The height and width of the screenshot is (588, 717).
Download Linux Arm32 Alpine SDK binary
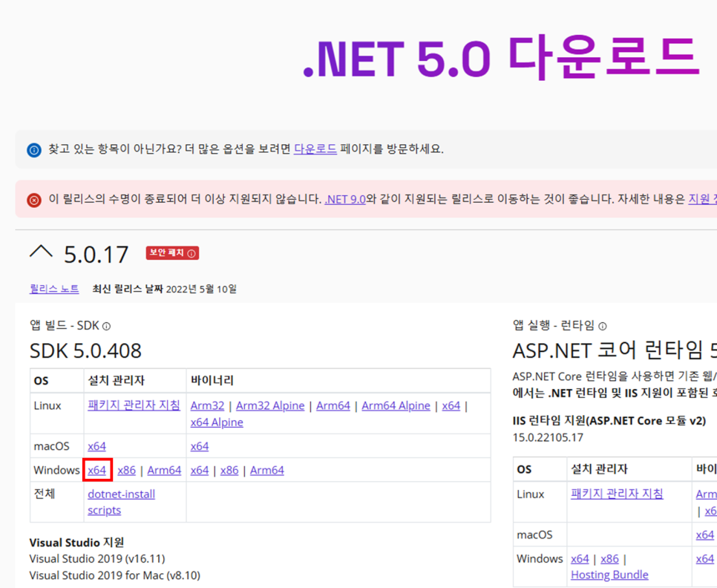(x=269, y=405)
